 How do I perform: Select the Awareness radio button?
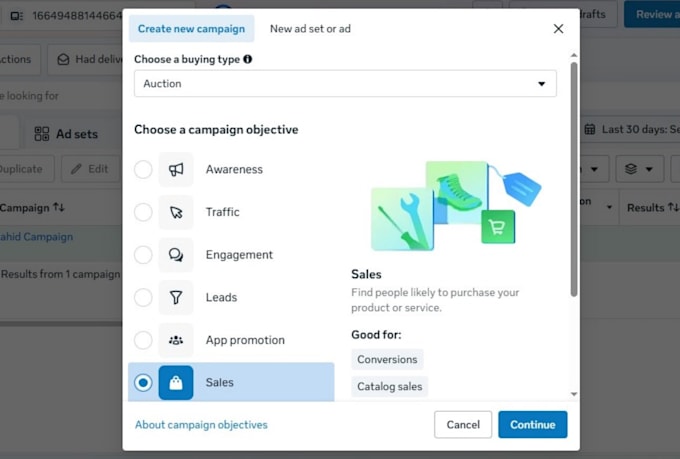pos(143,169)
